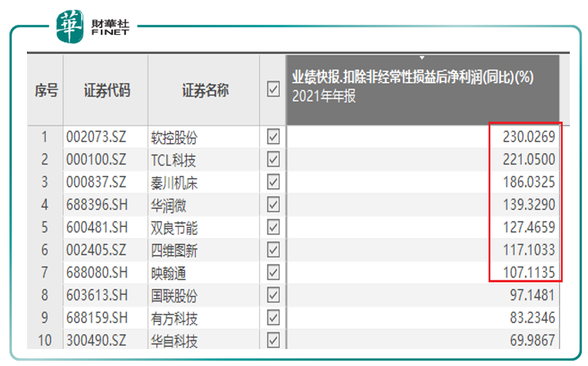This screenshot has height=366, width=588.
Task: Toggle the checkbox for 华润微 row
Action: (273, 204)
